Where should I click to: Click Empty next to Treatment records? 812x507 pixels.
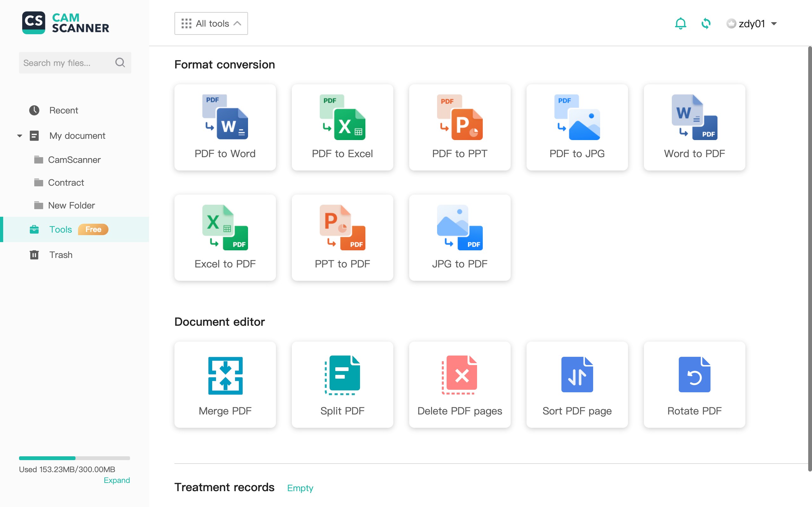pos(300,488)
